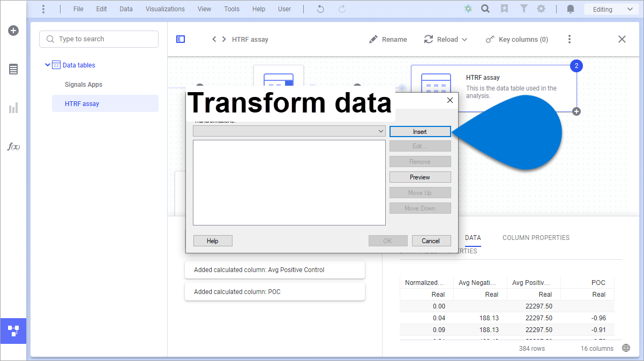Click the recommendations icon left of search

(x=468, y=9)
